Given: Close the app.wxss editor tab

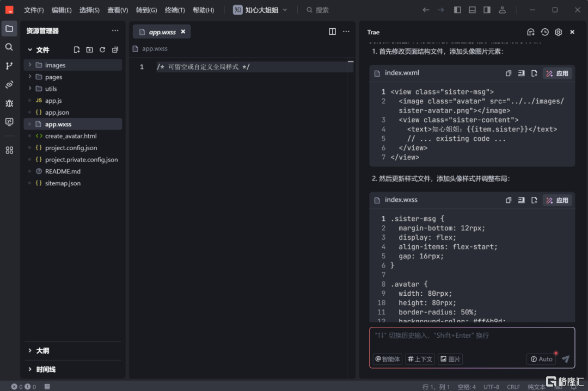Looking at the screenshot, I should (x=183, y=32).
